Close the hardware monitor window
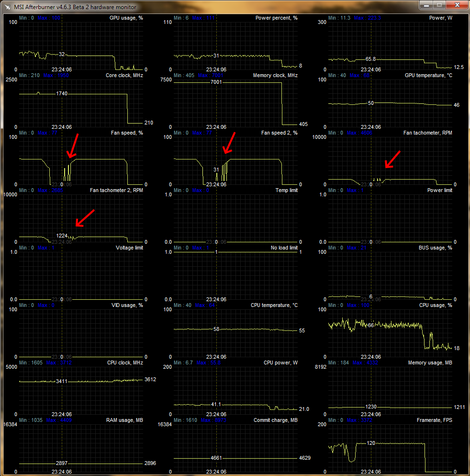This screenshot has height=476, width=470. pyautogui.click(x=457, y=5)
